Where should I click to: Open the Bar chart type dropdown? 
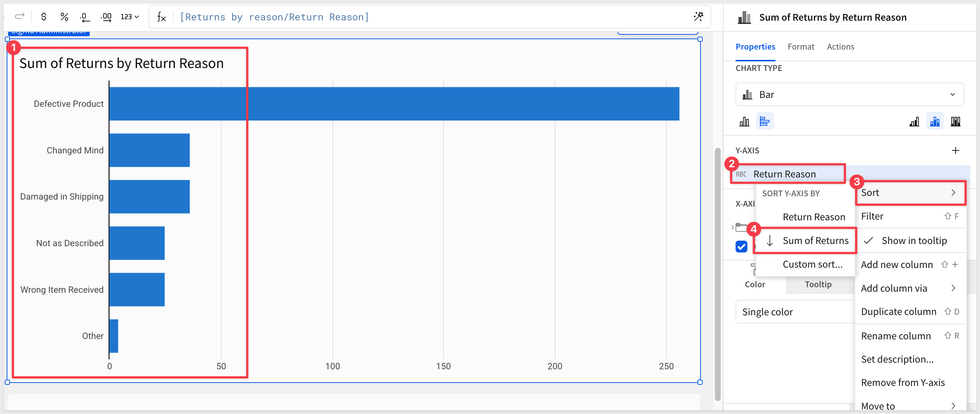point(849,95)
